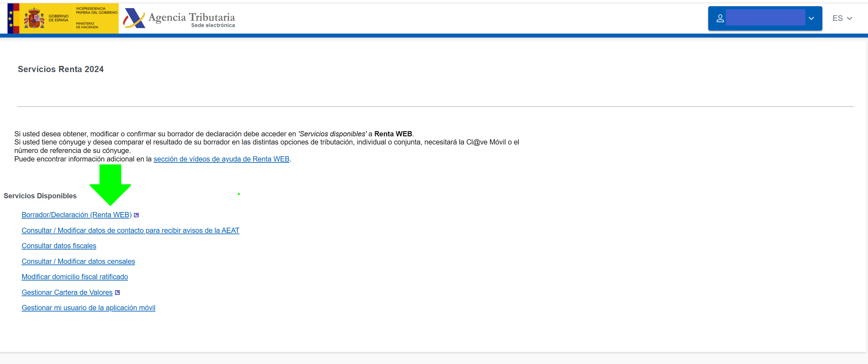Open Consultar / Modificar datos de contacto link
868x364 pixels.
pyautogui.click(x=130, y=230)
